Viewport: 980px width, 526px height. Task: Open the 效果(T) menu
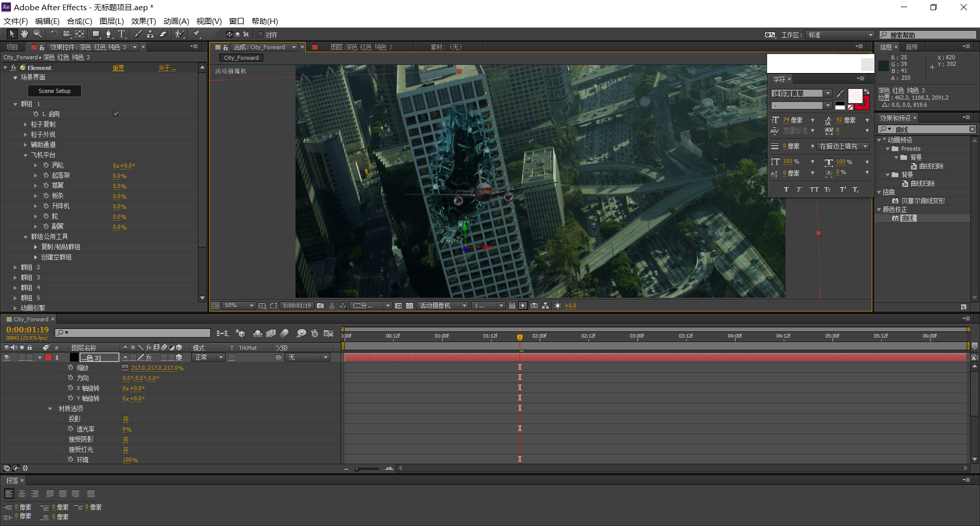[x=143, y=21]
